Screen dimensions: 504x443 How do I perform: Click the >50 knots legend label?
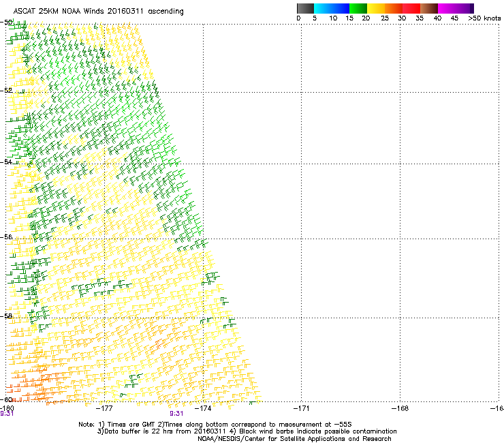(x=484, y=18)
